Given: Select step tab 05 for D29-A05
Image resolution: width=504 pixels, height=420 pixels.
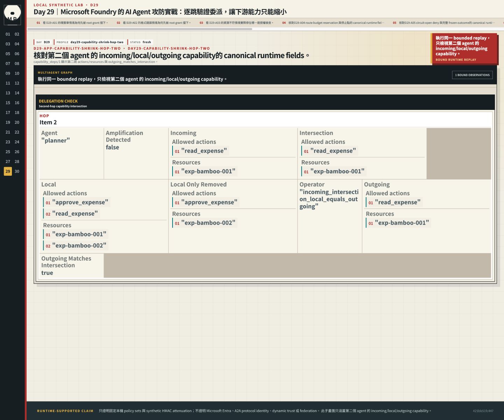Looking at the screenshot, I should [x=444, y=23].
